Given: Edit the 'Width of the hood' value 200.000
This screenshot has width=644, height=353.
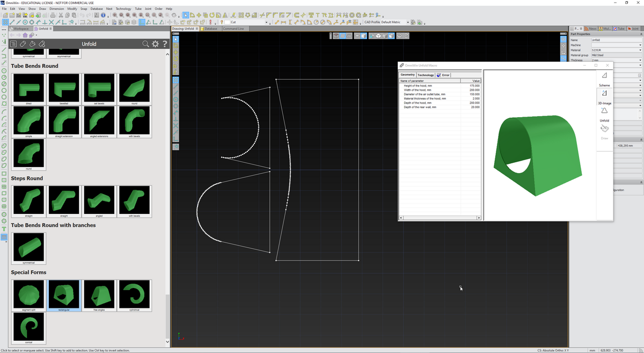Looking at the screenshot, I should tap(474, 90).
